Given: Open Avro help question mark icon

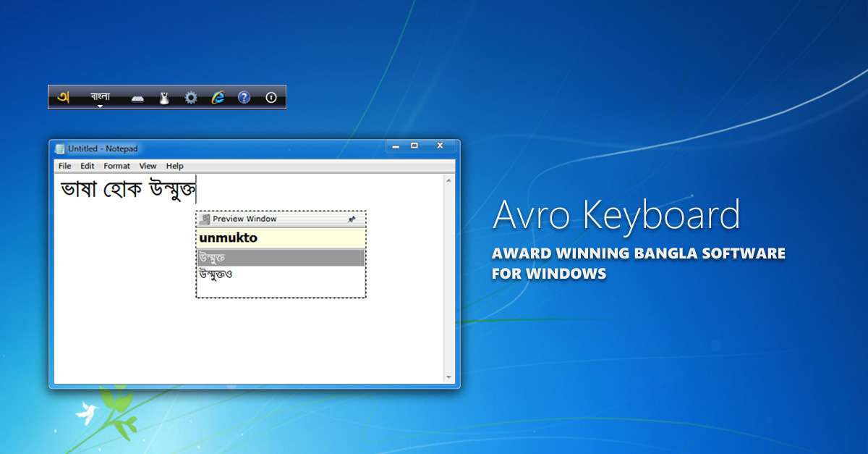Looking at the screenshot, I should click(244, 98).
